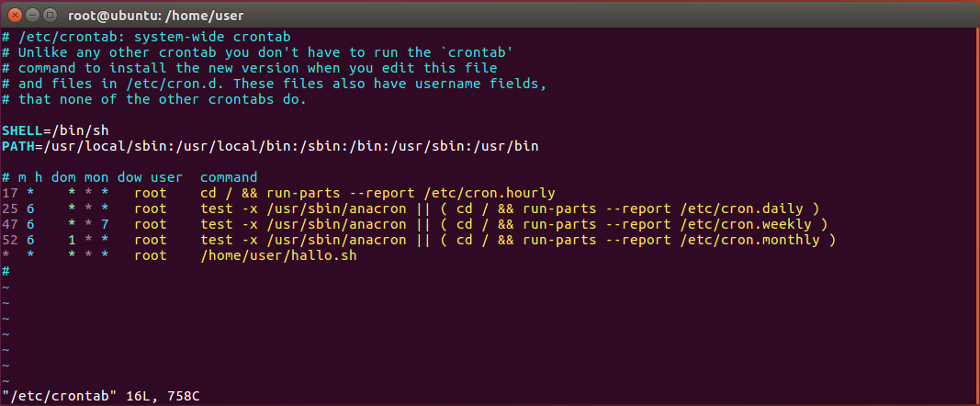Screen dimensions: 980x406
Task: Close the terminal window with red button
Action: pyautogui.click(x=16, y=15)
